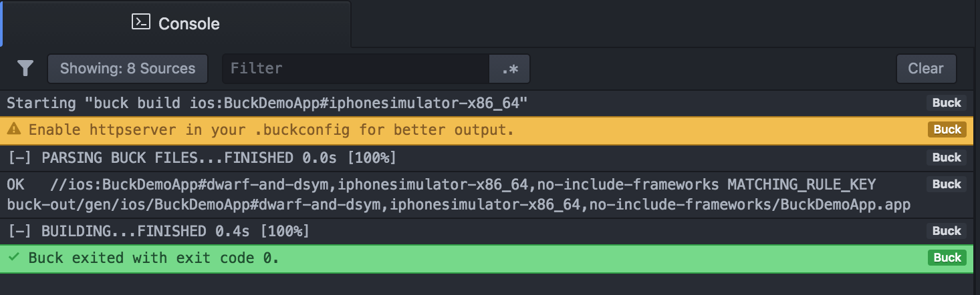Click Buck badge on exit code row

[x=947, y=258]
